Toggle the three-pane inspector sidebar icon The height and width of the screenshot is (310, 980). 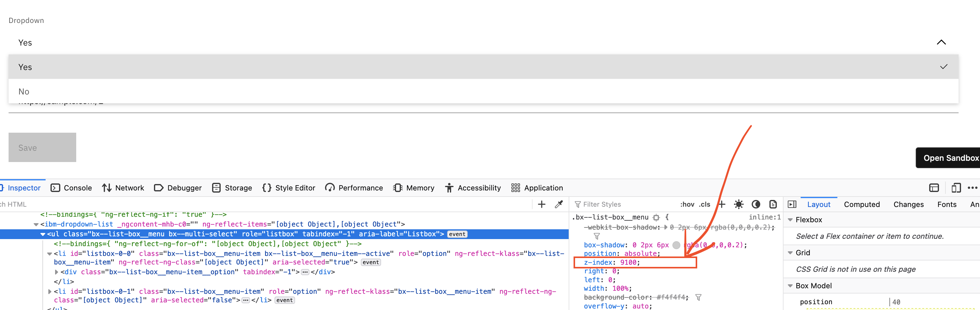tap(792, 205)
